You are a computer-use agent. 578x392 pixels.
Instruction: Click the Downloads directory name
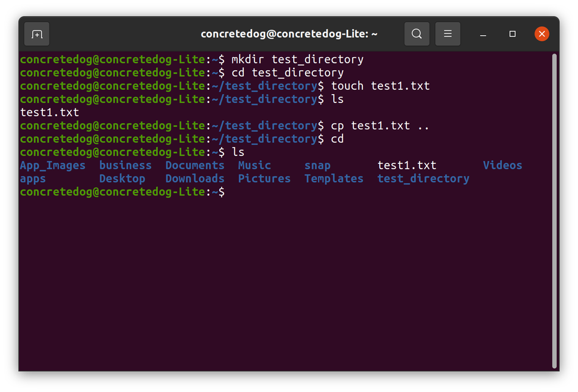point(195,178)
